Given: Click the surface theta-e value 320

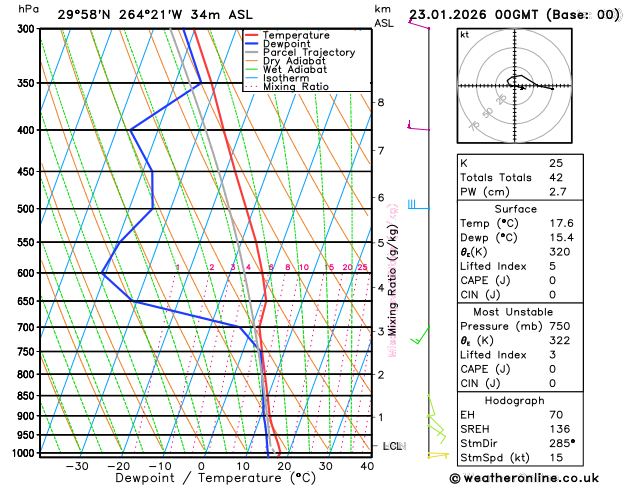Looking at the screenshot, I should 560,252.
